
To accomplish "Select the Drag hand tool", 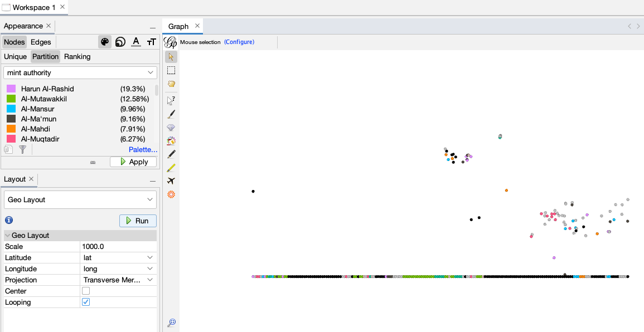I will coord(171,84).
